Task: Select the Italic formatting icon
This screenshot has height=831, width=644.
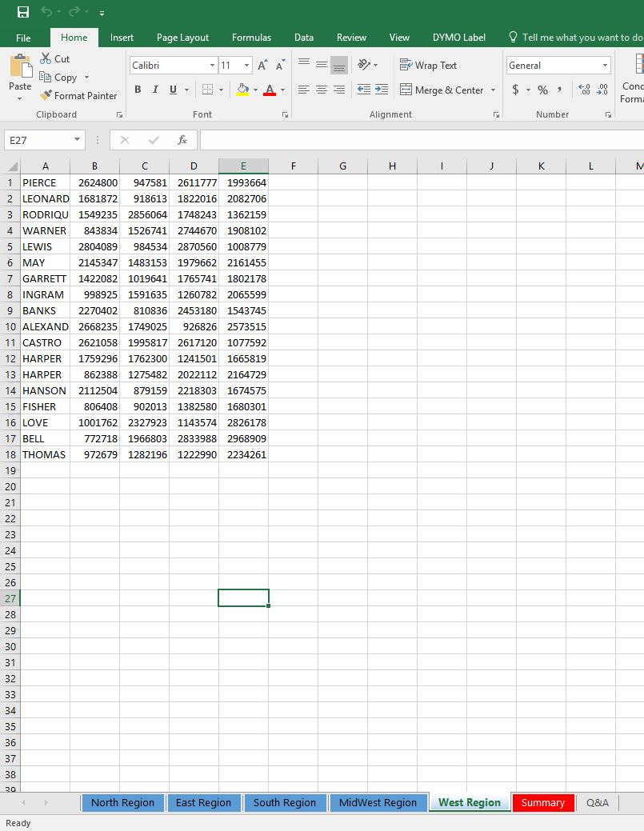Action: (154, 90)
